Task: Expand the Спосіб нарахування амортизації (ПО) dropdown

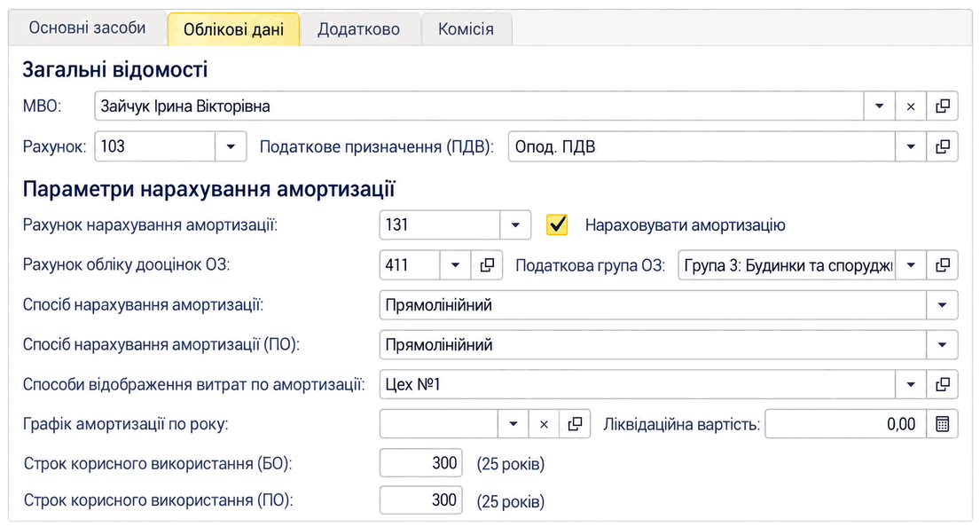Action: click(942, 345)
